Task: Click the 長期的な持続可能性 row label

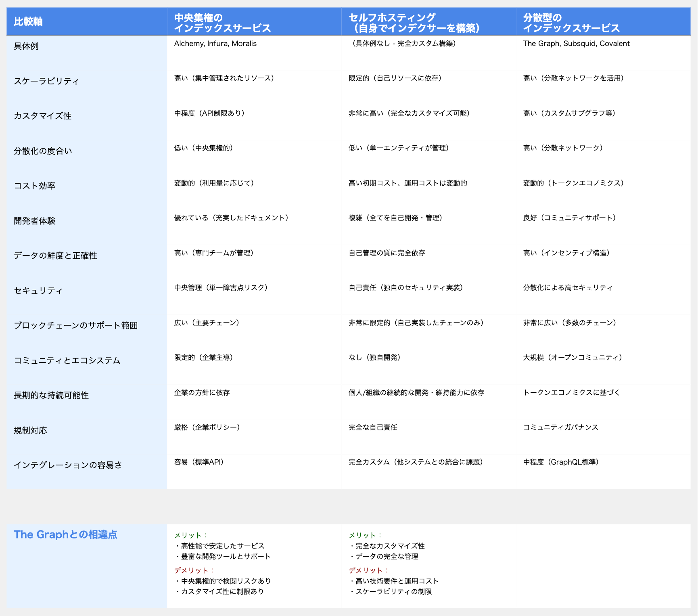Action: tap(51, 395)
